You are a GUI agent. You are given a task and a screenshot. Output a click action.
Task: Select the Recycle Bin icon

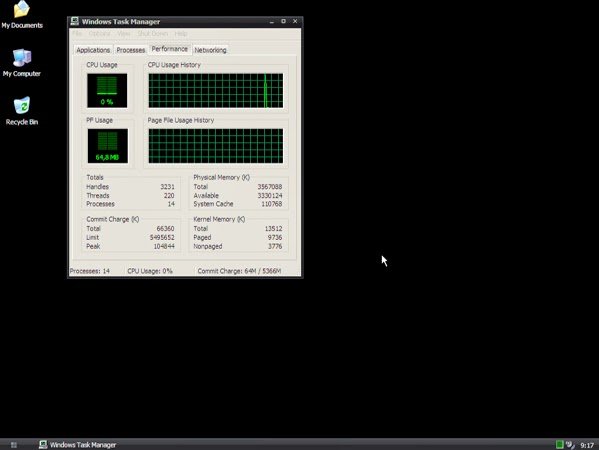point(22,111)
